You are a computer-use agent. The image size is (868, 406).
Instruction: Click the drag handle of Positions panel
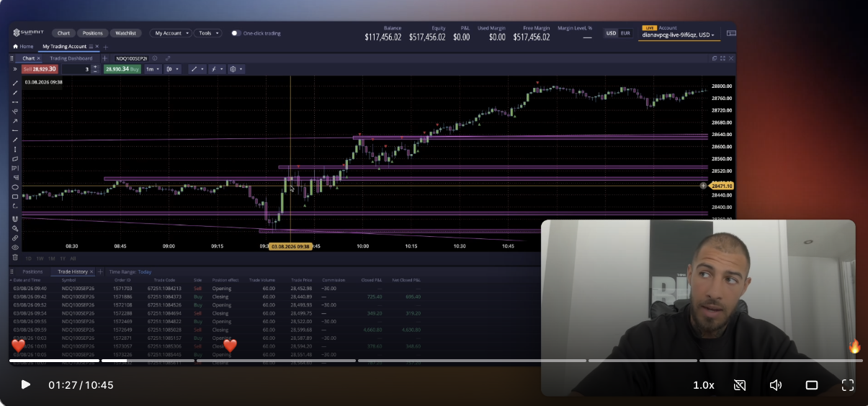click(12, 271)
